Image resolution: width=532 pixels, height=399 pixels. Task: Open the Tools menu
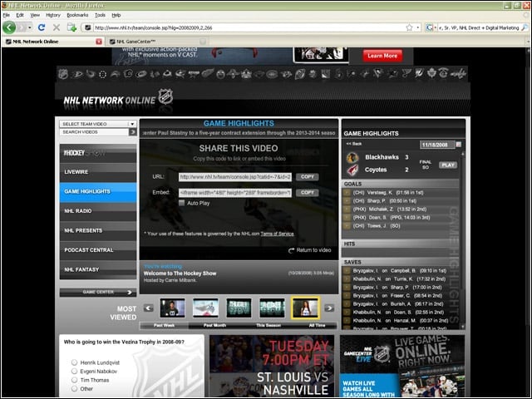point(100,15)
